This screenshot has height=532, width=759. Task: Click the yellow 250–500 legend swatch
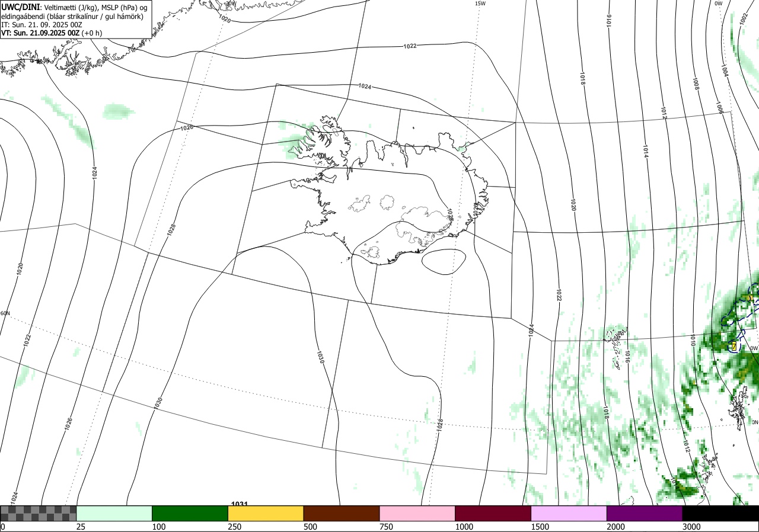[x=266, y=513]
